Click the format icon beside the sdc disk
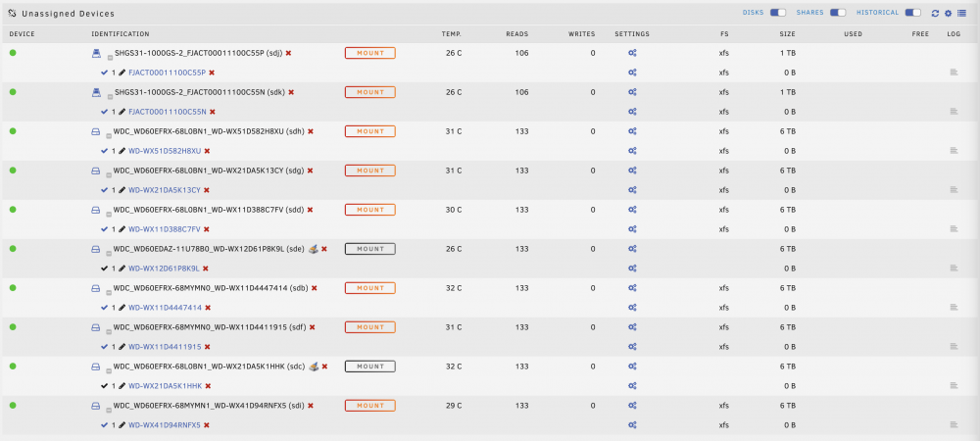 315,367
